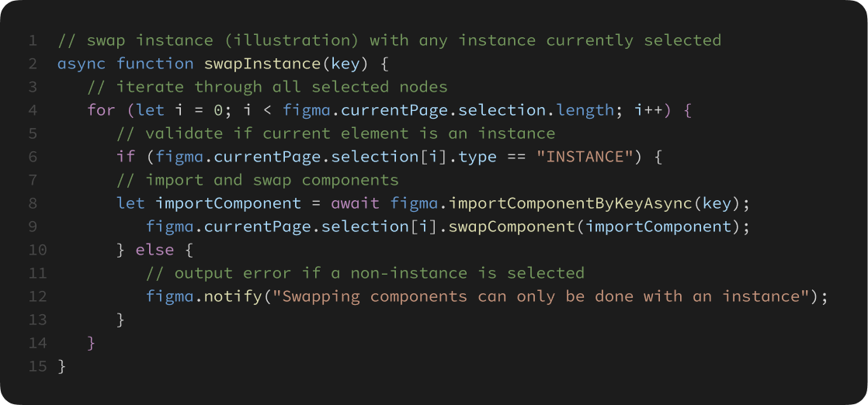This screenshot has height=405, width=868.
Task: Click the let importComponent declaration
Action: 209,203
